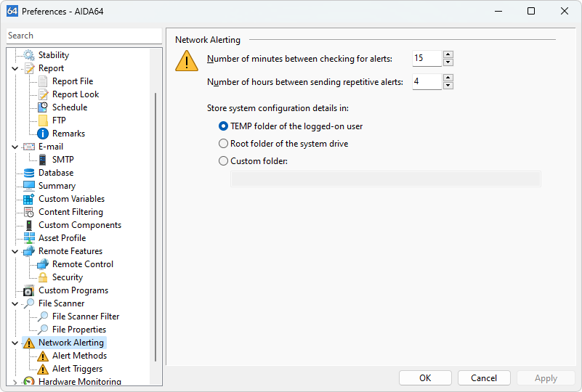Click the File Properties magnifier icon
This screenshot has height=392, width=582.
(43, 330)
